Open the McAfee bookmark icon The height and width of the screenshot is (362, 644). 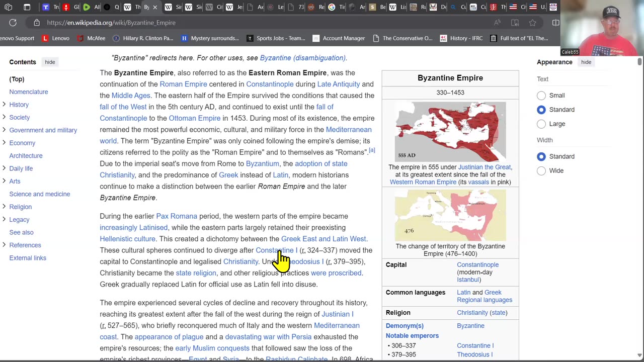80,38
